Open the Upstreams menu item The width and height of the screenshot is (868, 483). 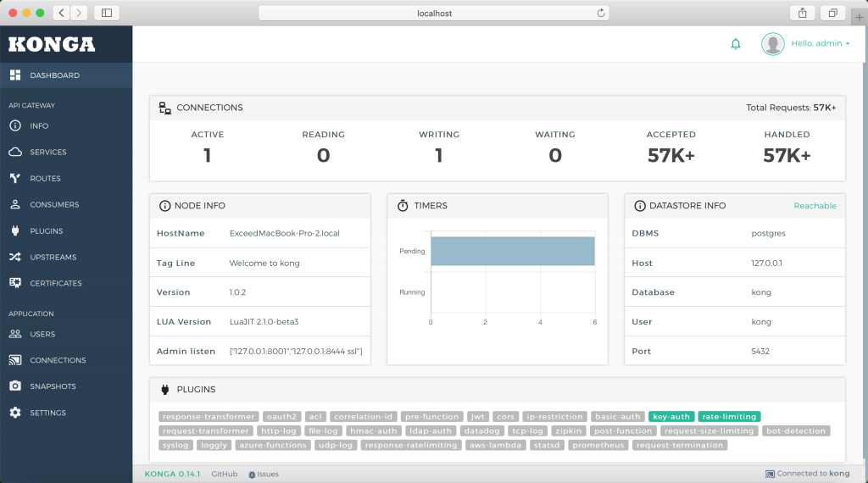[x=66, y=257]
